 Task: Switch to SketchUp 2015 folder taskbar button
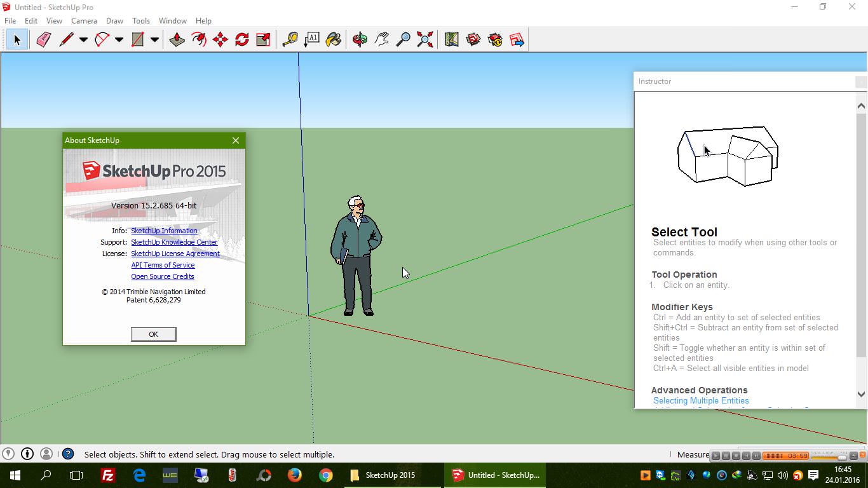point(391,475)
